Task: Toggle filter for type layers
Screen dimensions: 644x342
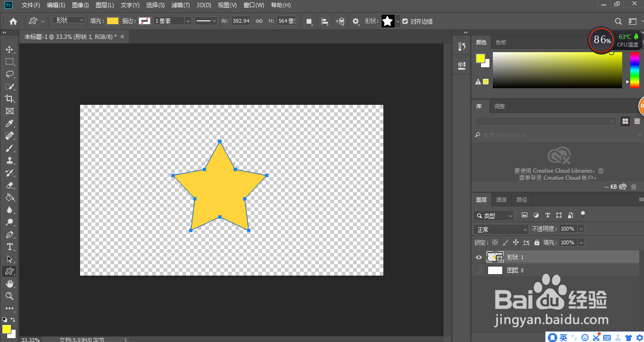Action: pyautogui.click(x=548, y=215)
